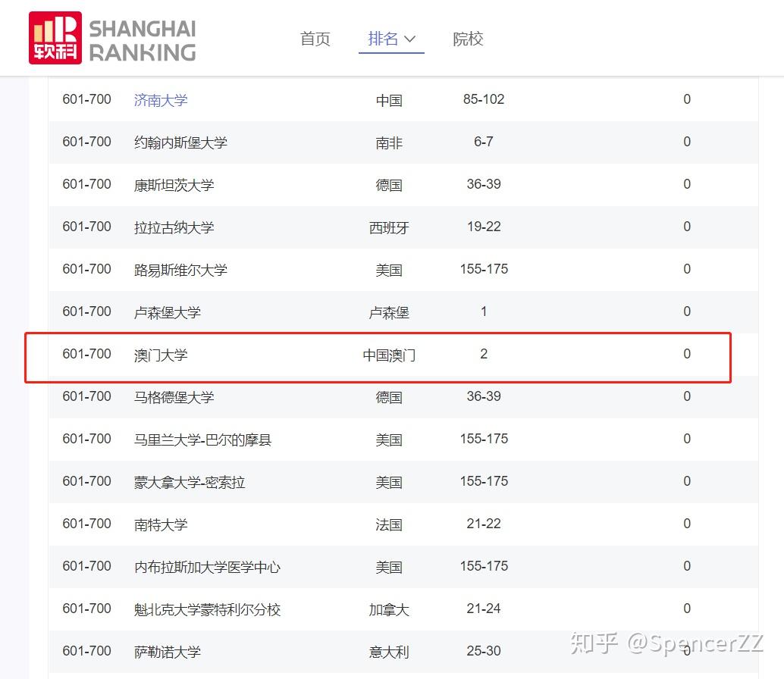The width and height of the screenshot is (784, 679).
Task: Select the 康斯坦茨大学 row name
Action: coord(174,185)
